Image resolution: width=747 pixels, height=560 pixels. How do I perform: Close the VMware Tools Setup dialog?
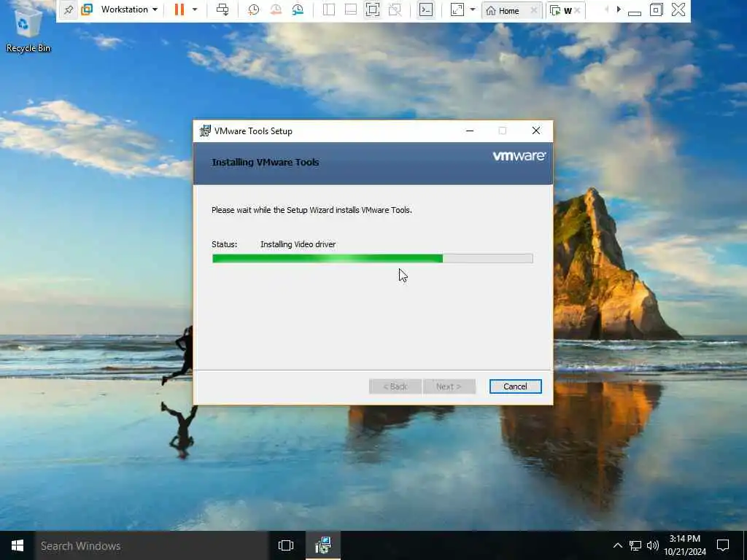[536, 131]
